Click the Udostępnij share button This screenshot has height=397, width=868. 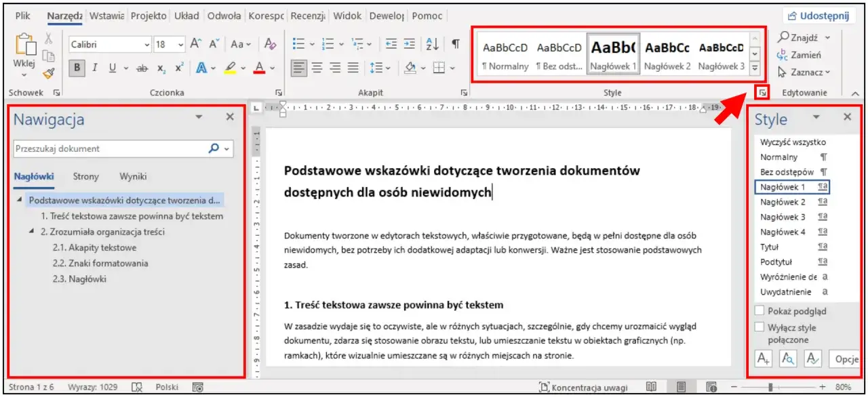click(818, 16)
